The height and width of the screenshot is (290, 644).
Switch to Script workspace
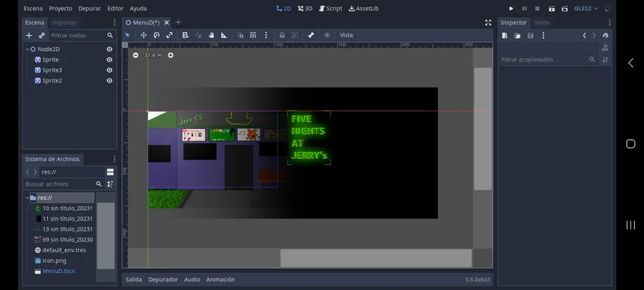pos(331,8)
